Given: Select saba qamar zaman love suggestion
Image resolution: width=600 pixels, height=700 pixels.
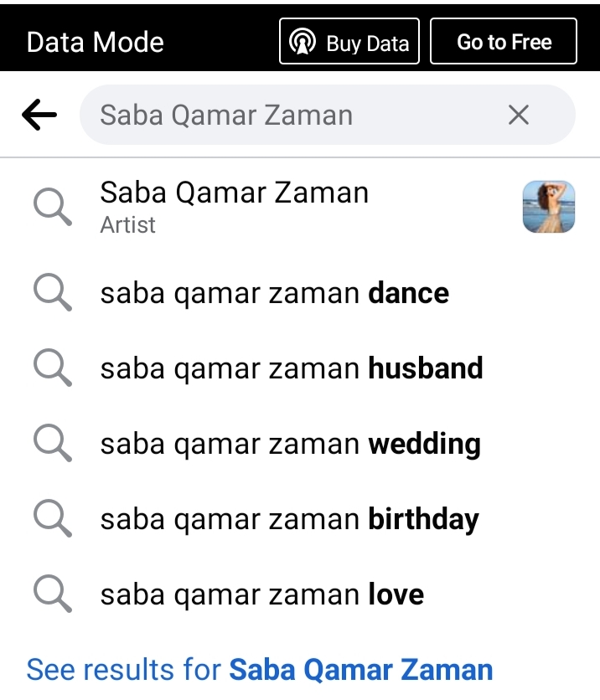Looking at the screenshot, I should (x=300, y=594).
